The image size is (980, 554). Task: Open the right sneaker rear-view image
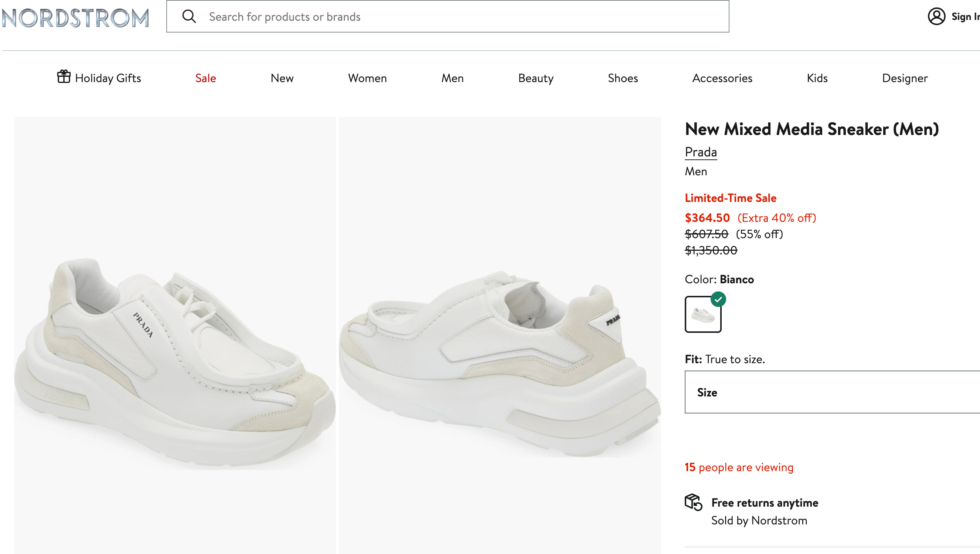click(500, 335)
